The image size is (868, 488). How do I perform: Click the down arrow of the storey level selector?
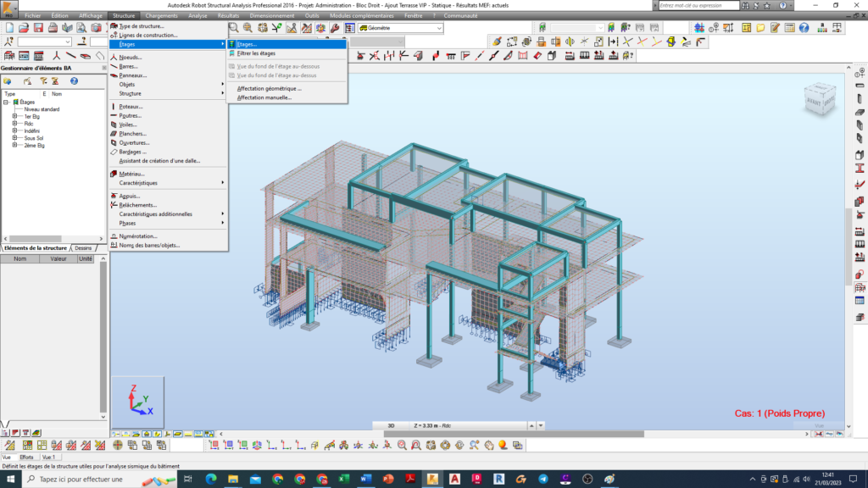click(x=540, y=424)
